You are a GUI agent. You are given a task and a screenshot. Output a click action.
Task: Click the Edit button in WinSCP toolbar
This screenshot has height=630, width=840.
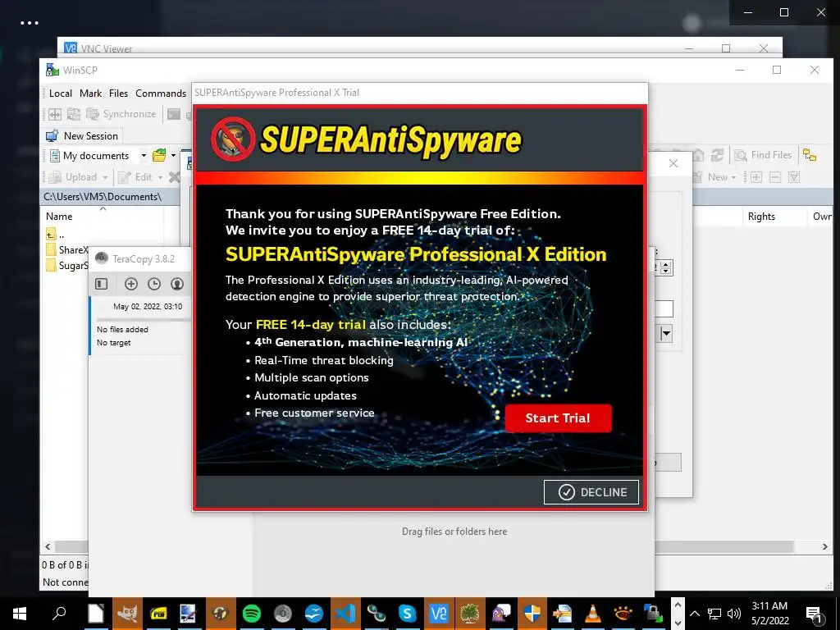tap(135, 177)
